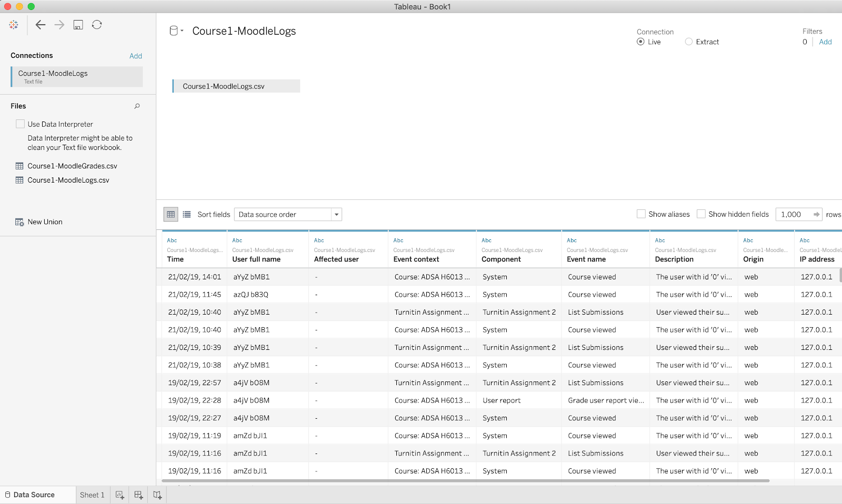Click the data source cylinder icon
Viewport: 842px width, 504px height.
(174, 31)
